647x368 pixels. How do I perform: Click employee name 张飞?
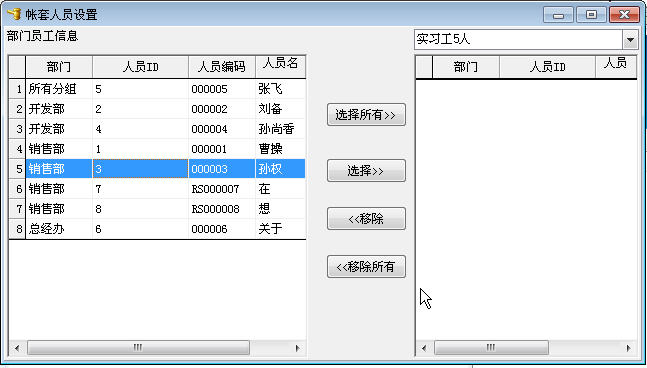click(281, 89)
